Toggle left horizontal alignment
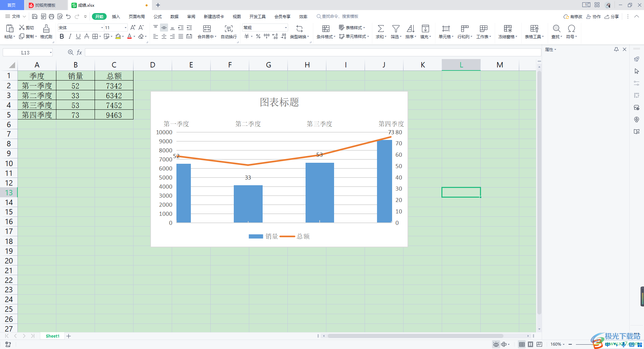Image resolution: width=644 pixels, height=349 pixels. 156,36
